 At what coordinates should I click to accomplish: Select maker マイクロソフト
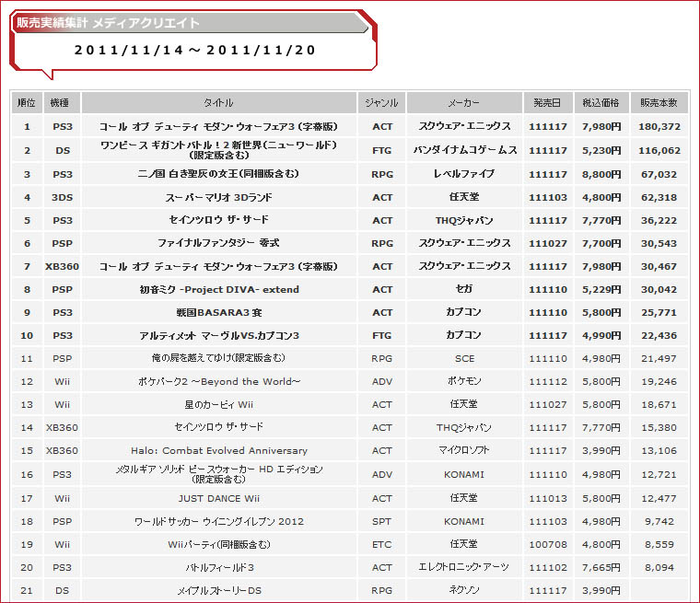464,450
